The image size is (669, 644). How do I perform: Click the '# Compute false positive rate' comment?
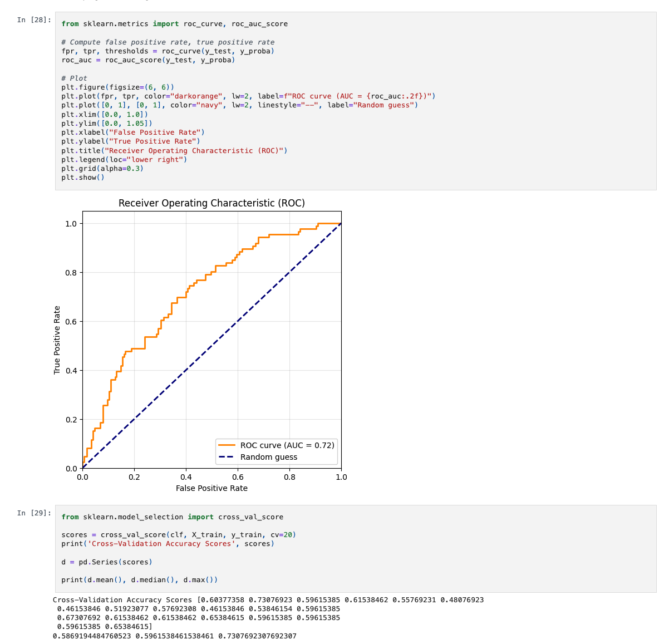point(168,42)
